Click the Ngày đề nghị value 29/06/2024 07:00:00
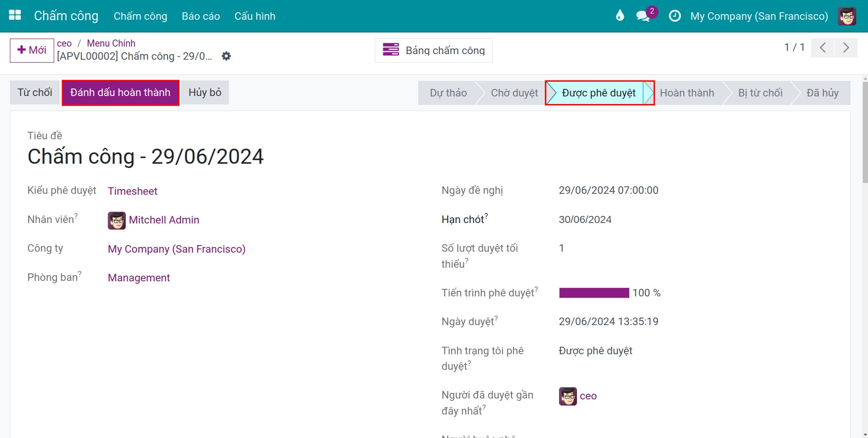This screenshot has height=438, width=868. [x=608, y=190]
